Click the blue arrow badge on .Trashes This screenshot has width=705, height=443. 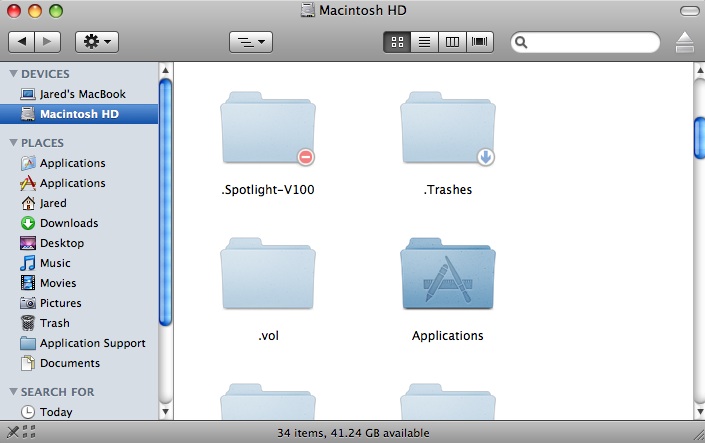click(x=486, y=157)
